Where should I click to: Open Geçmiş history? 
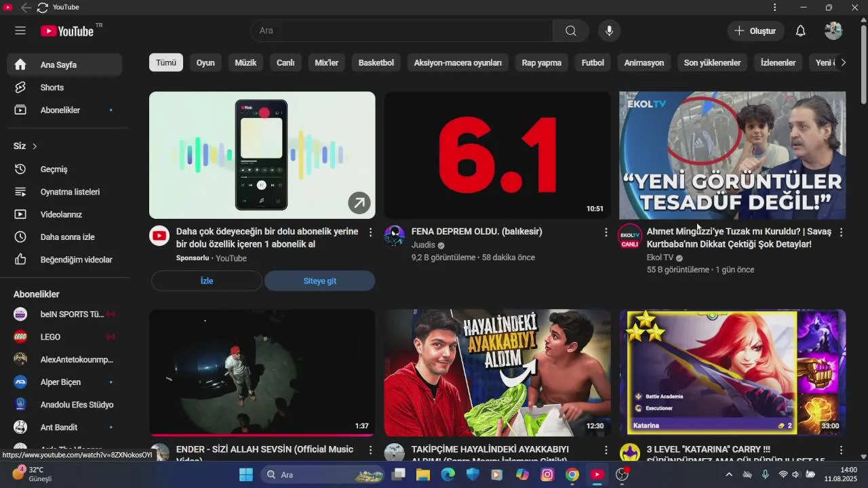[64, 169]
